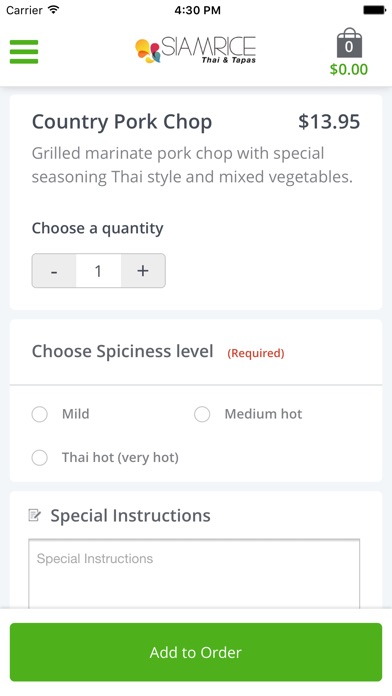392x696 pixels.
Task: Open the shopping bag cart icon
Action: (349, 43)
